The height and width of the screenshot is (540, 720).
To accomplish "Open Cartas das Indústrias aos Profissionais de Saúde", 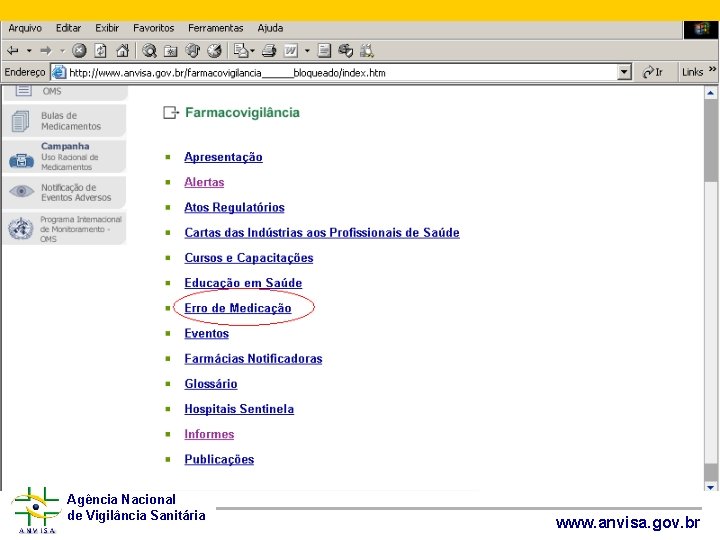I will (322, 233).
